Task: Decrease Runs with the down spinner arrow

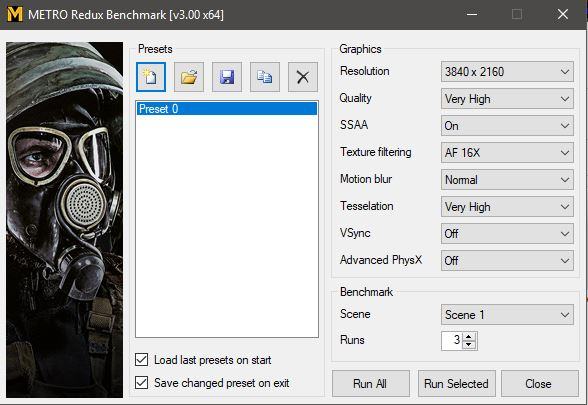Action: tap(469, 345)
